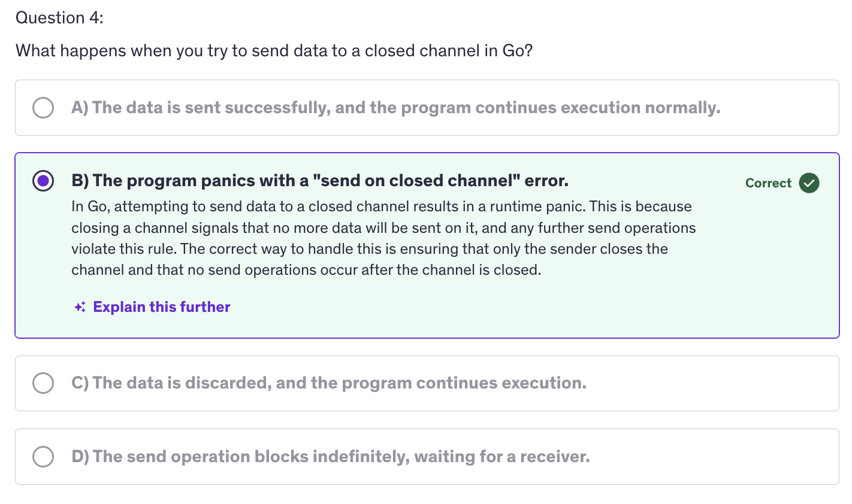This screenshot has width=852, height=504.
Task: Click the 'Correct' status label
Action: click(x=768, y=183)
